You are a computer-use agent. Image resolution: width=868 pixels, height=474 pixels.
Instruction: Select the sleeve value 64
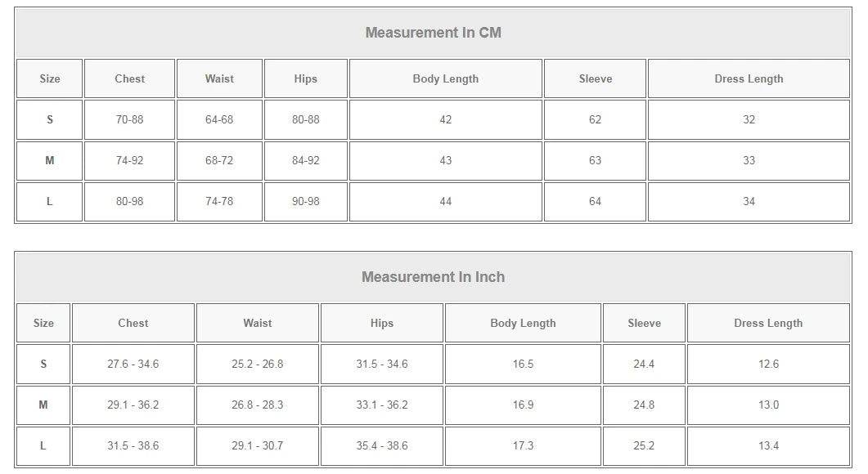(x=595, y=201)
